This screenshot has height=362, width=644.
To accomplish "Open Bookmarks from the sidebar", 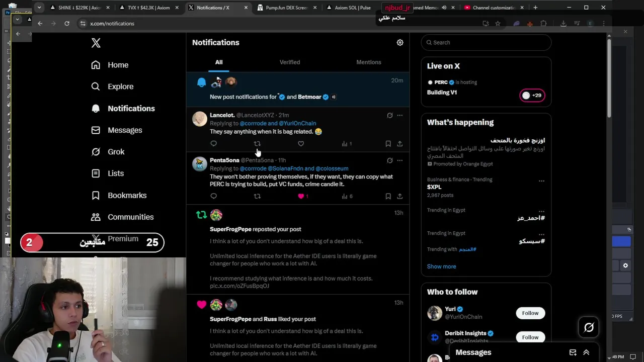I will click(x=119, y=195).
